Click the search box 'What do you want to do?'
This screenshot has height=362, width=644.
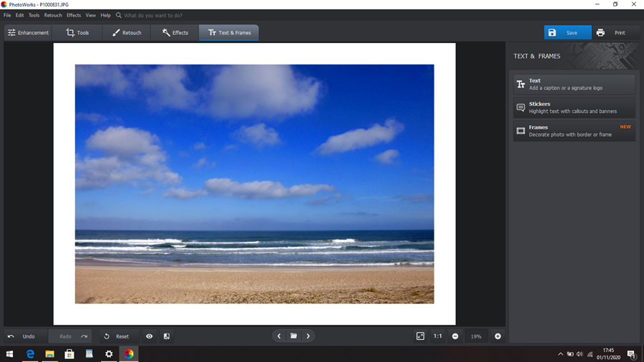pos(153,15)
